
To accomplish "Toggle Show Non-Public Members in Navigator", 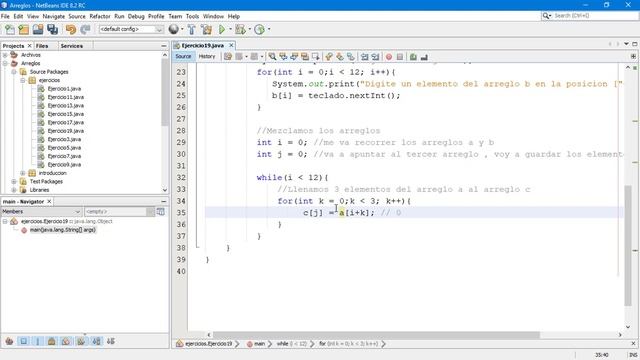I will [51, 341].
